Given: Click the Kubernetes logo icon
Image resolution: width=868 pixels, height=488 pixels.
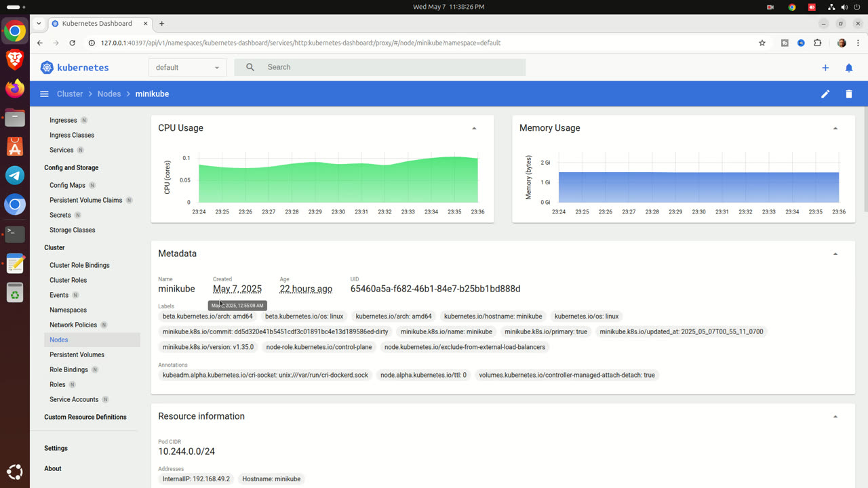Looking at the screenshot, I should 47,67.
